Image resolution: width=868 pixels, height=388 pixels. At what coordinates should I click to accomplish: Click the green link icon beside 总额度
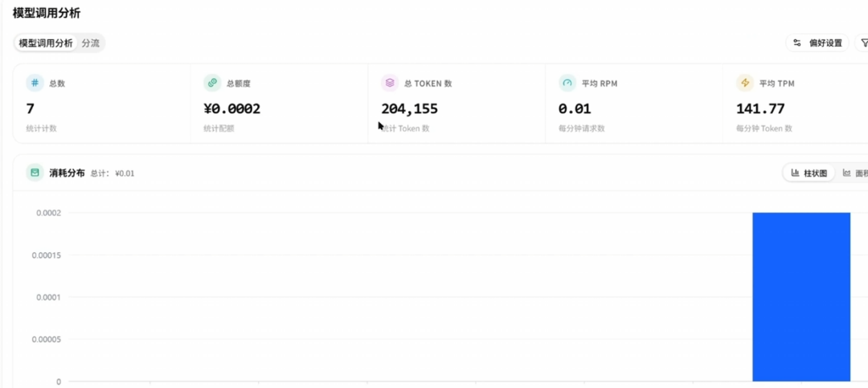pyautogui.click(x=212, y=84)
